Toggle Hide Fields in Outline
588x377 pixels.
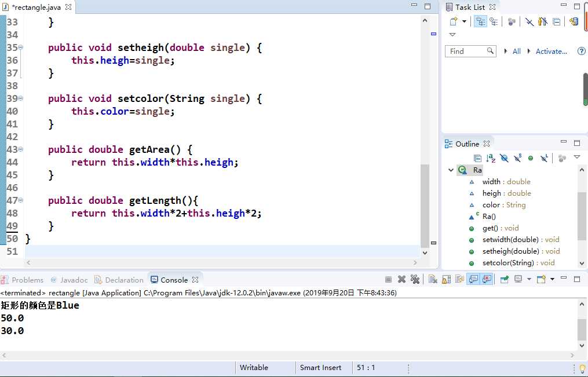[x=504, y=159]
